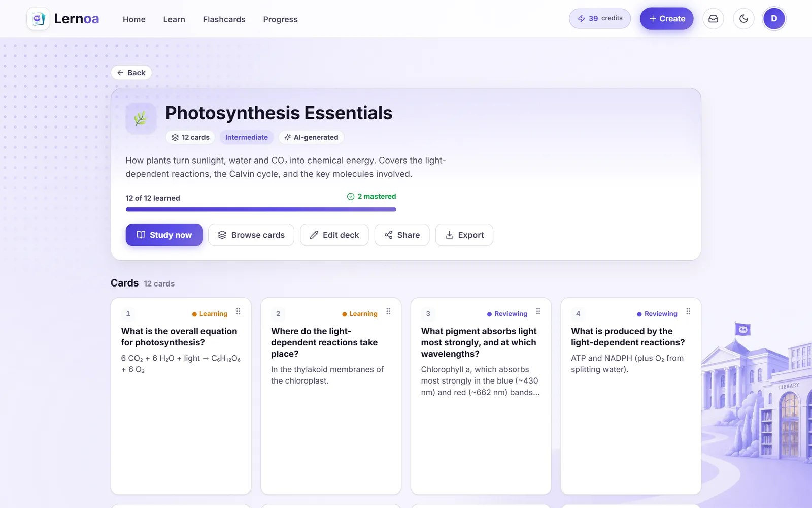Click the Intermediate difficulty badge
Viewport: 812px width, 508px height.
247,137
